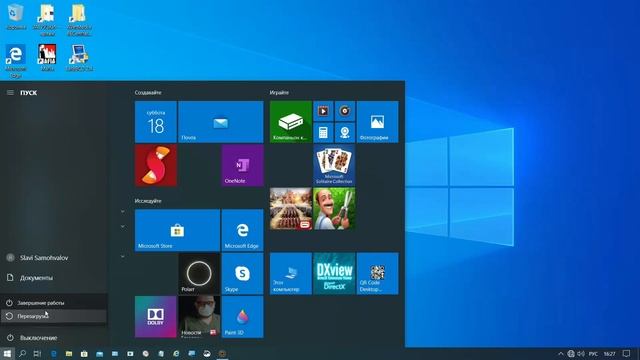Open the OneNote tile
Viewport: 640px width, 360px height.
(x=242, y=165)
